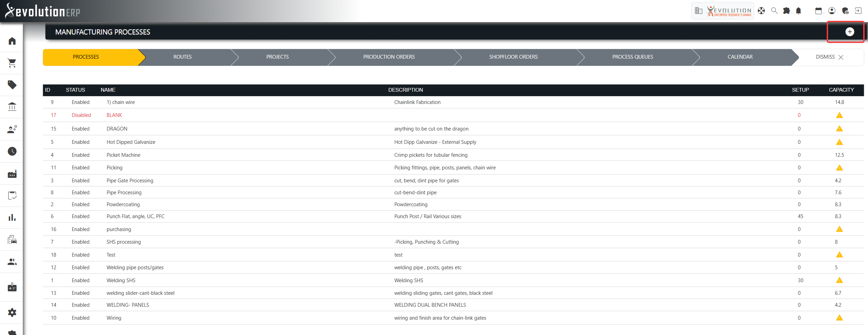The width and height of the screenshot is (868, 335).
Task: Open the shopping cart sidebar module
Action: (12, 63)
